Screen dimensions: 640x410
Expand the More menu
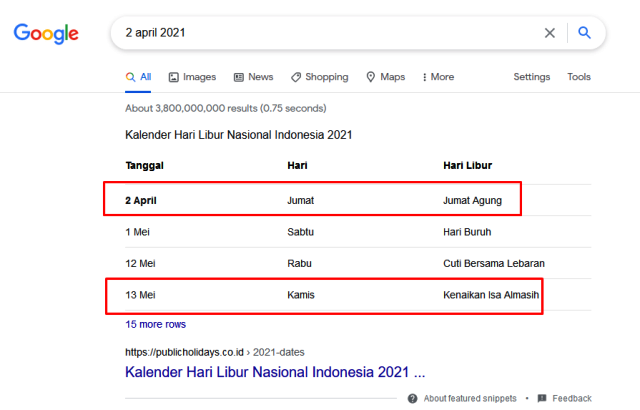pos(438,77)
